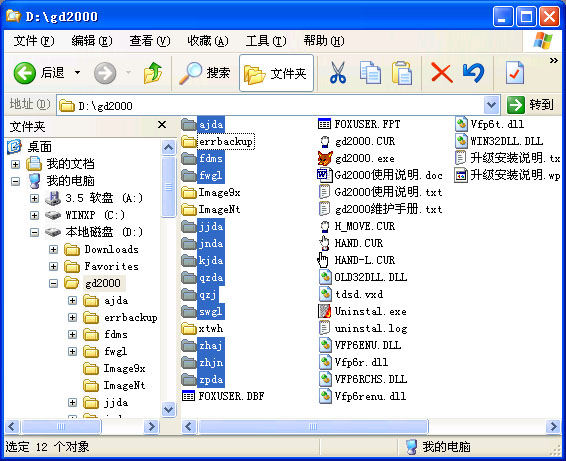
Task: Open the 编辑(E) menu
Action: pos(92,41)
